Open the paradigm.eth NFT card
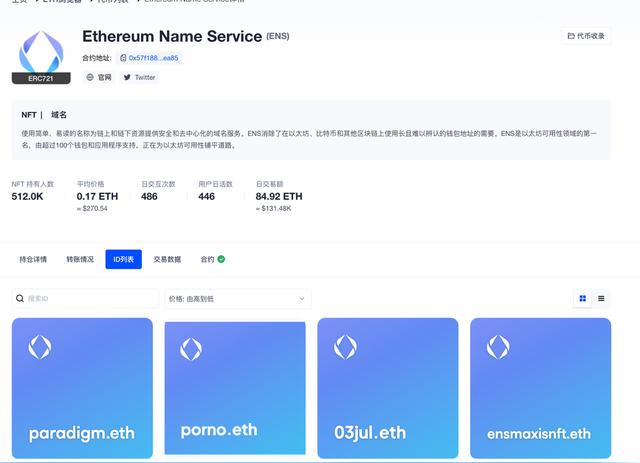This screenshot has height=463, width=640. (x=82, y=388)
